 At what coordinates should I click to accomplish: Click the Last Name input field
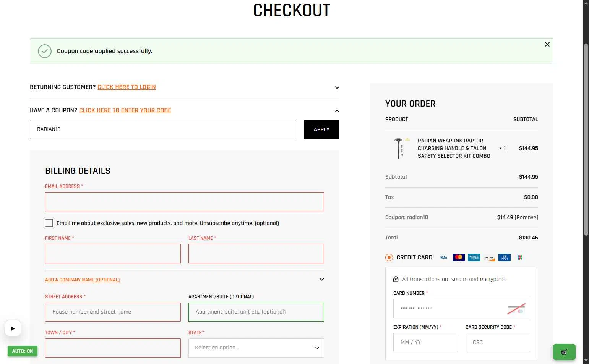(x=256, y=254)
